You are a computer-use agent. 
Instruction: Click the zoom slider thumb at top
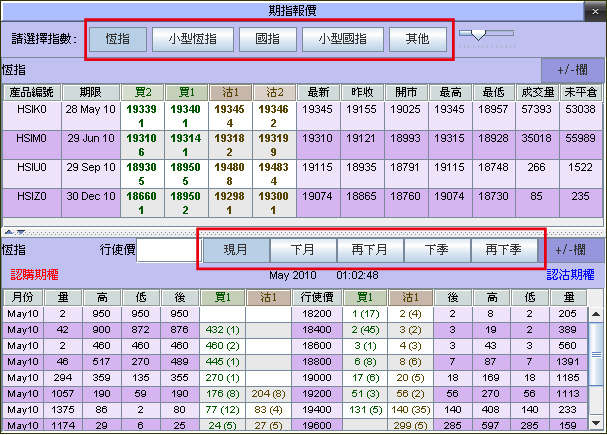click(x=478, y=35)
